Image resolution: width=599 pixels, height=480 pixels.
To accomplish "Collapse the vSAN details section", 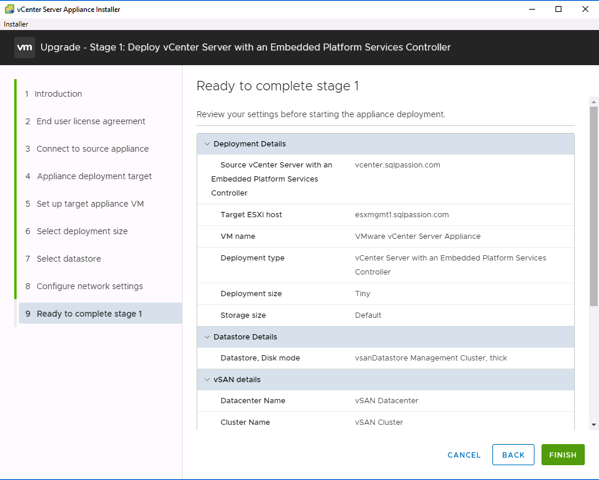I will (x=207, y=379).
